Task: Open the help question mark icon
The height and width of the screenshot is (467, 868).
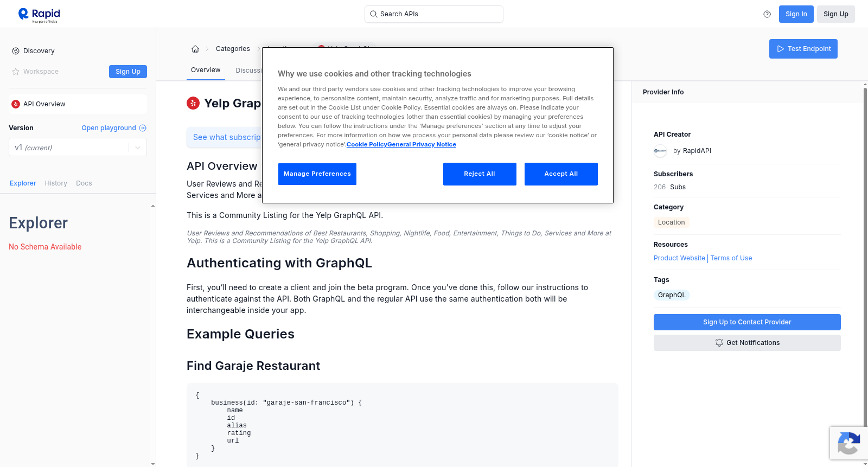Action: coord(767,14)
